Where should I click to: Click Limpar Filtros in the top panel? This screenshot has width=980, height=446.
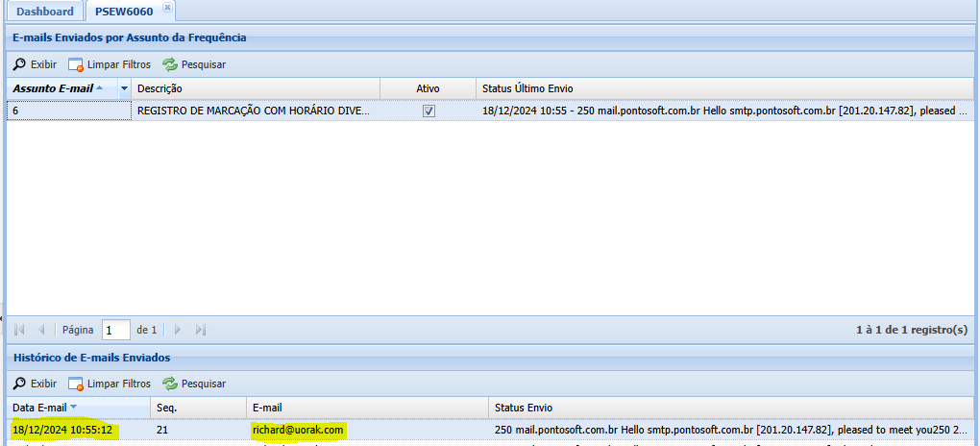(110, 64)
